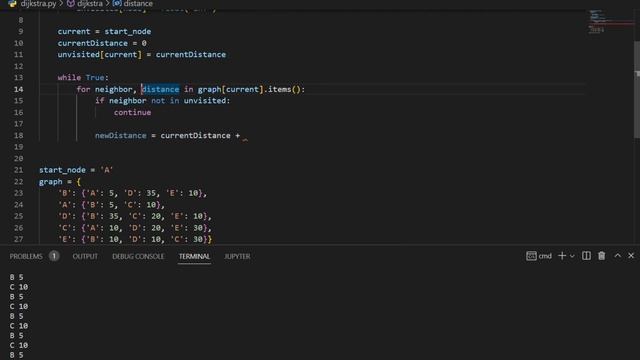Screen dimensions: 640x360
Task: Click the first 'B 5' terminal output line
Action: coord(17,277)
